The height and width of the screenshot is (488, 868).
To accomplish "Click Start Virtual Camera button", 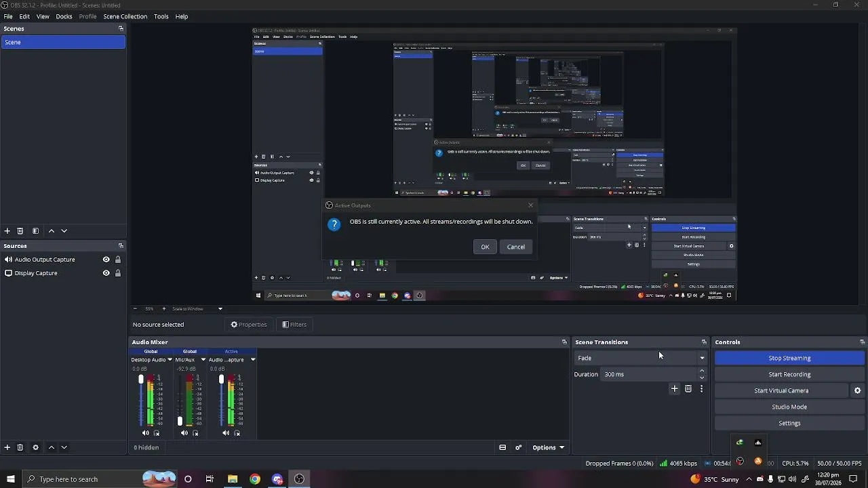I will (x=781, y=390).
